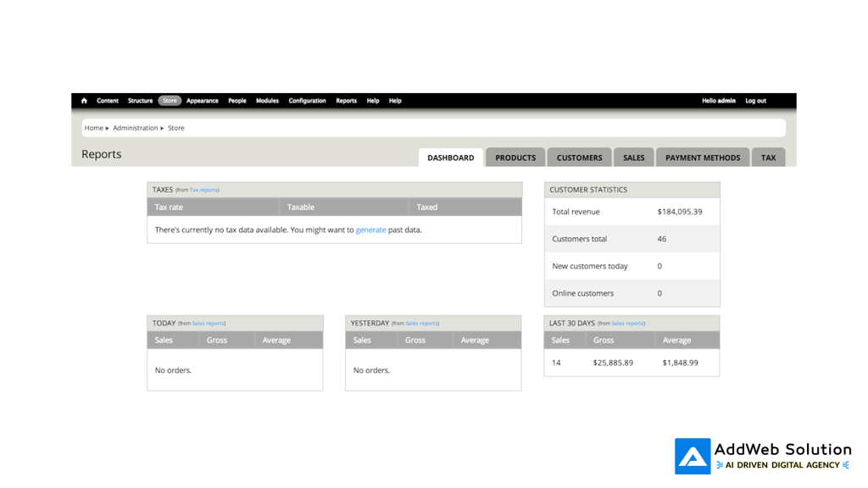The image size is (868, 488).
Task: Open the People menu
Action: [237, 100]
